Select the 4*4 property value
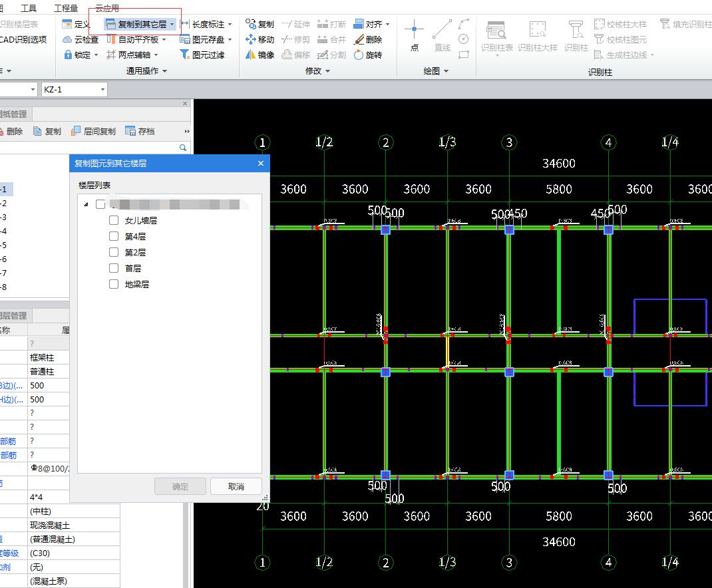 [x=74, y=497]
